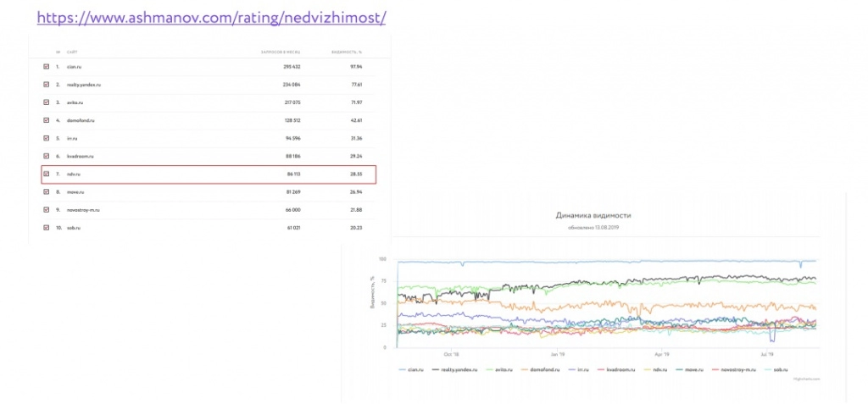Select the requests value 61 021
The image size is (868, 404).
[292, 228]
